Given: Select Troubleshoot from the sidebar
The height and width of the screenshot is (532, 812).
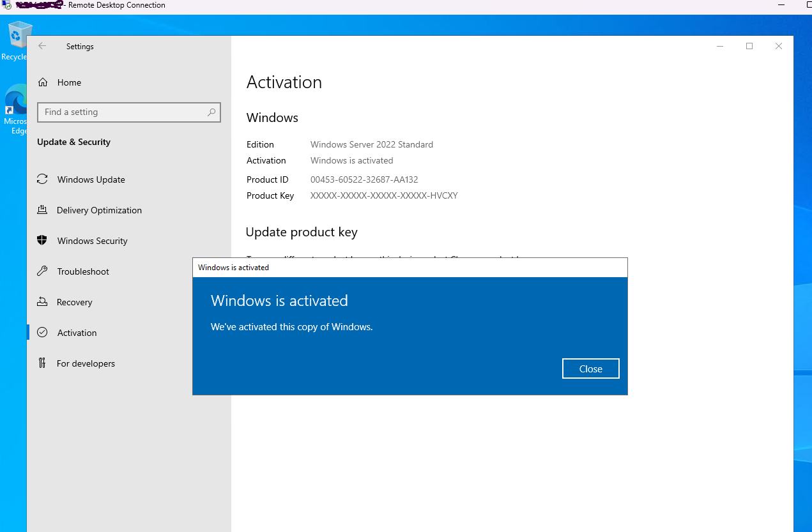Looking at the screenshot, I should click(83, 271).
